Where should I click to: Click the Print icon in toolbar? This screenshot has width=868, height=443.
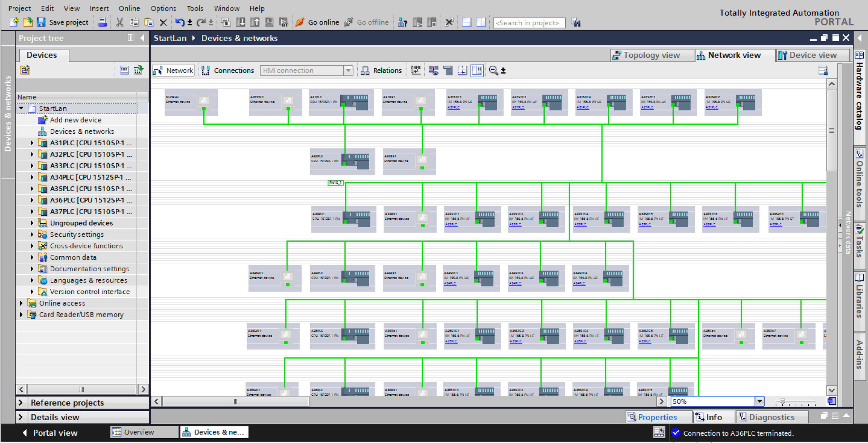click(x=102, y=22)
